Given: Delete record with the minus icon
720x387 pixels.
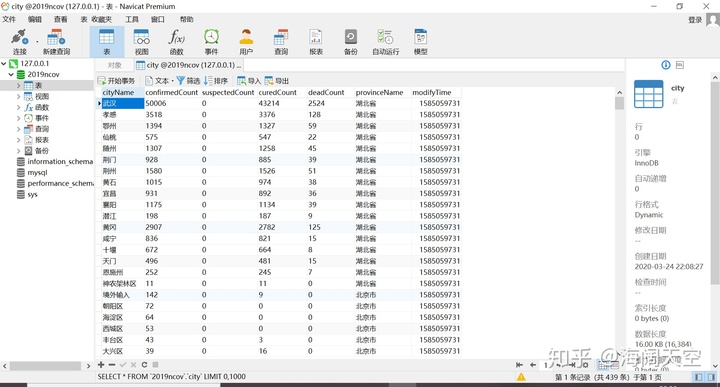Looking at the screenshot, I should pyautogui.click(x=112, y=365).
